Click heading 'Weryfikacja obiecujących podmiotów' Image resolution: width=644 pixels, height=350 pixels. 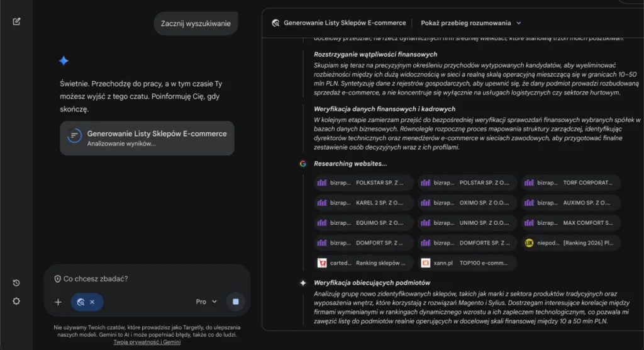[372, 283]
